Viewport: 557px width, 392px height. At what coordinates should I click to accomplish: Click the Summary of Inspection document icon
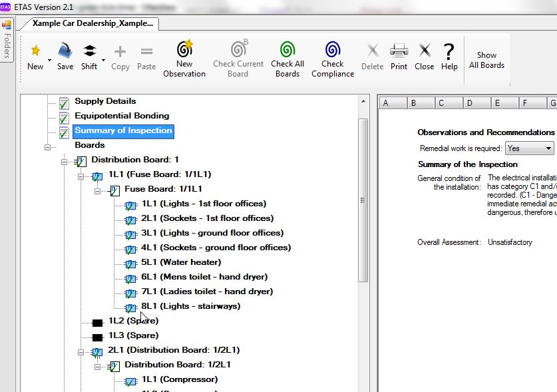click(x=64, y=132)
